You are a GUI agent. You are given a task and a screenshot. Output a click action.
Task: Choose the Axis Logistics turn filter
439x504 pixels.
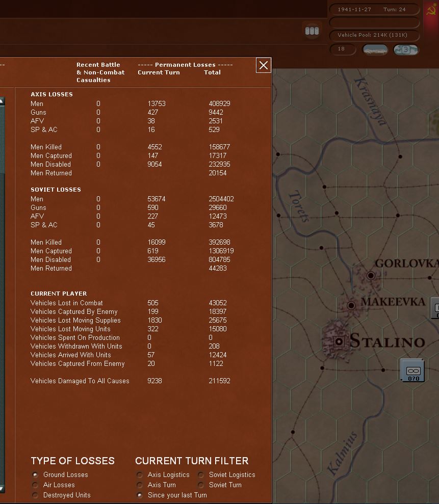tap(139, 475)
